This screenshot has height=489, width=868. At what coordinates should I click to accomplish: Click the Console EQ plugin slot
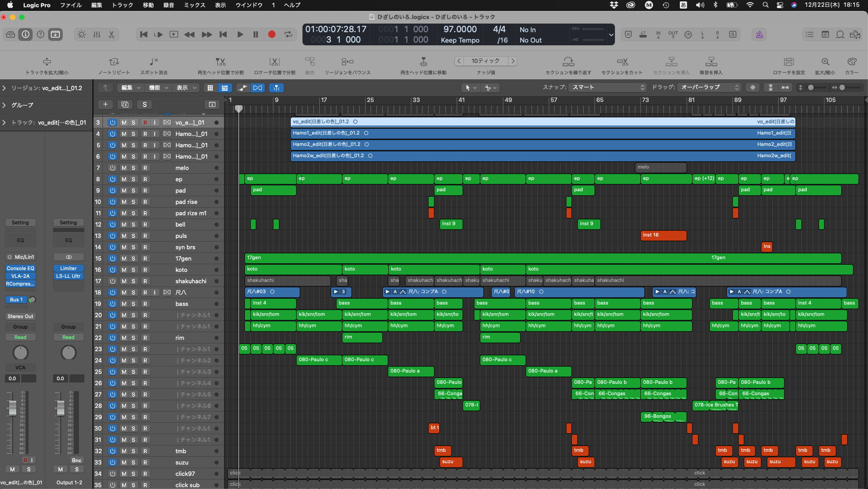click(20, 268)
